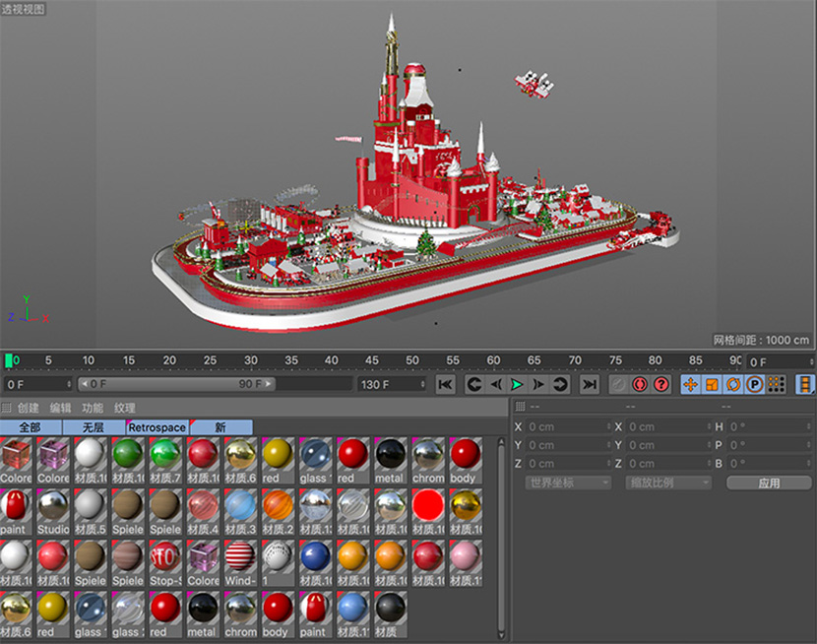Select the pink sphere material

(466, 562)
